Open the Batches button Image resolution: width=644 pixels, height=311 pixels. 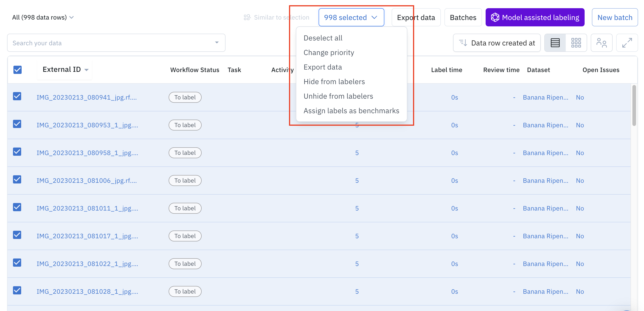[x=463, y=17]
